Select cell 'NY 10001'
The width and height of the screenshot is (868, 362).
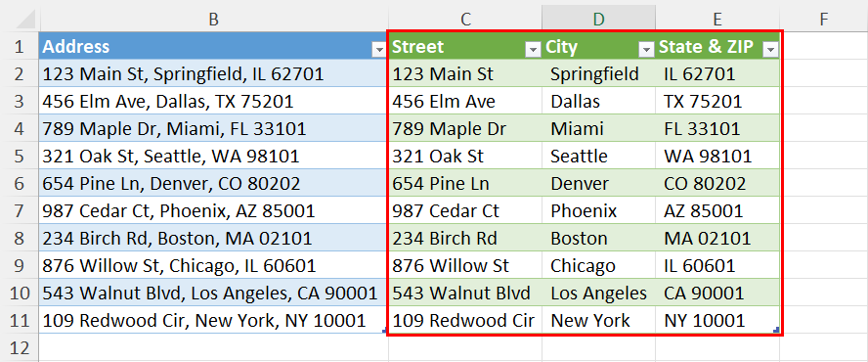point(717,320)
